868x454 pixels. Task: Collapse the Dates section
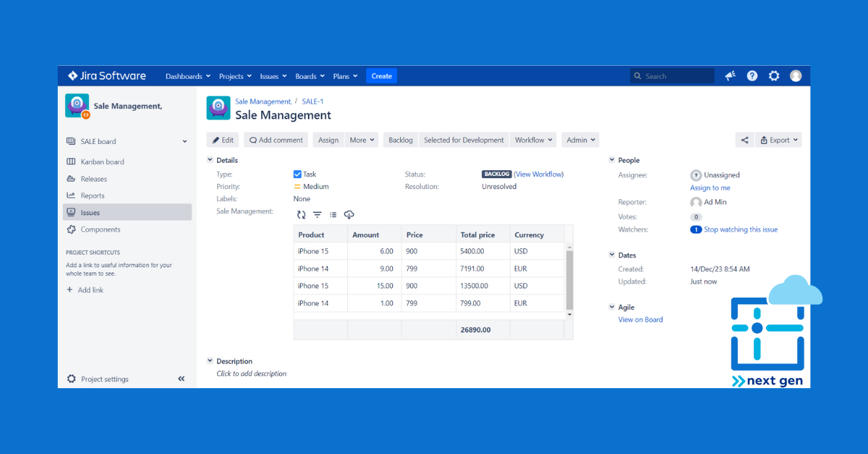click(611, 255)
